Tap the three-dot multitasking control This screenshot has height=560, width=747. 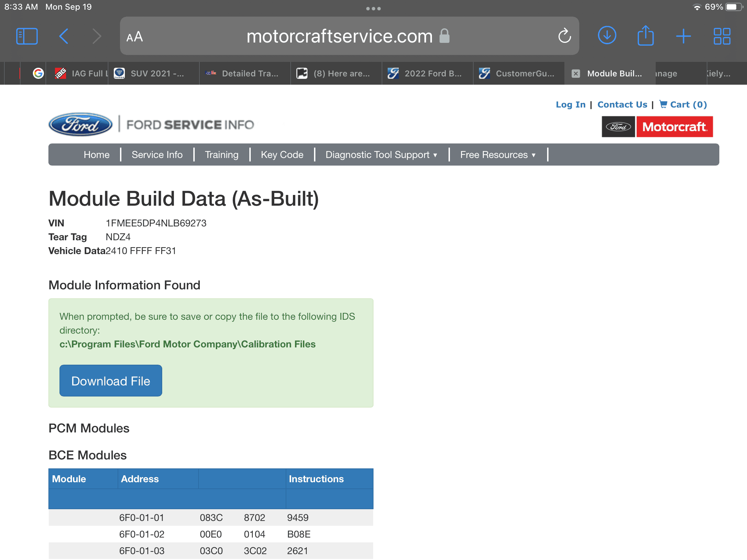tap(373, 9)
